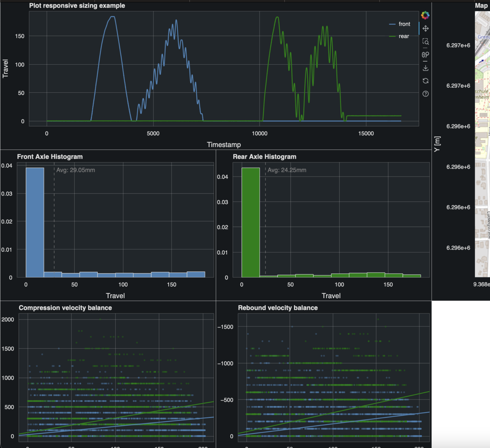Click the −1500 tick on Rebound velocity axis
The image size is (490, 448).
pyautogui.click(x=225, y=327)
